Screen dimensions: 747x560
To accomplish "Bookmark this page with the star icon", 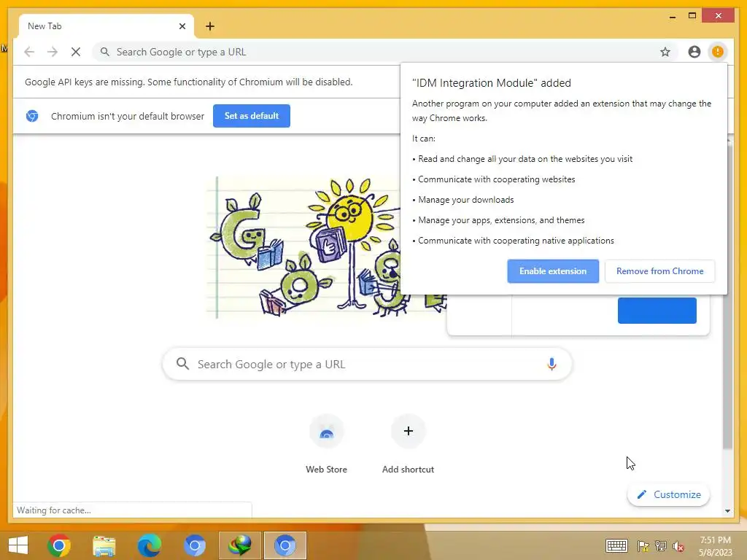I will pos(665,52).
